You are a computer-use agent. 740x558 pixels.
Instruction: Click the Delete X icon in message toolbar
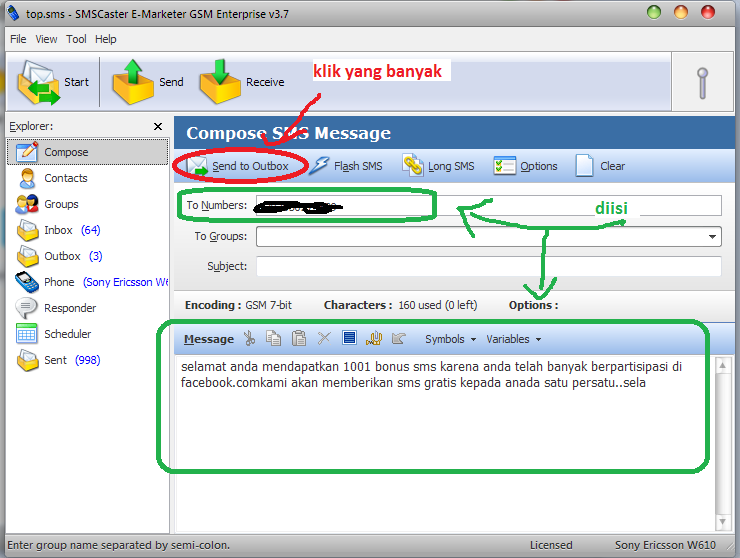pos(324,338)
